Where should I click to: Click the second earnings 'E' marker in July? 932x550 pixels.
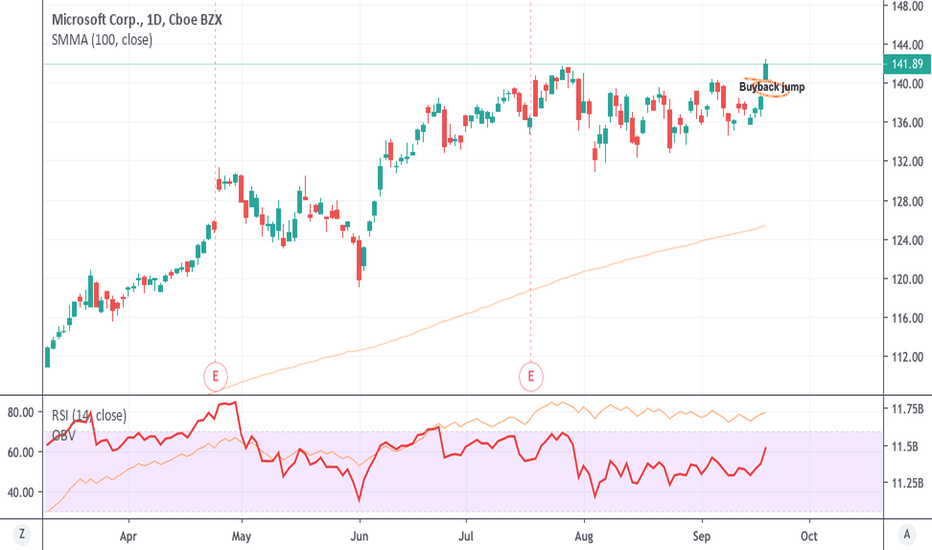[531, 376]
